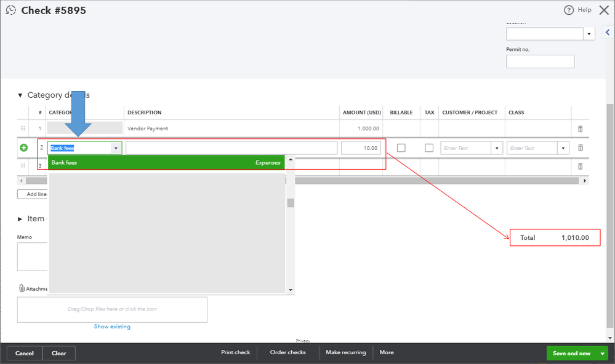Delete line 1 Vendor Payment row
615x364 pixels.
(580, 129)
